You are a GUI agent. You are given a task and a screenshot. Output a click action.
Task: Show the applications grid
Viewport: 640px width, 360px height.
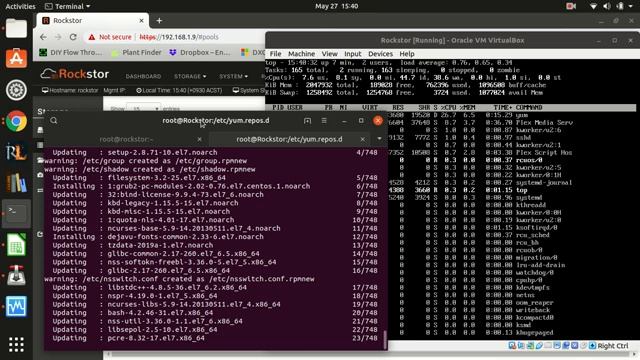[x=16, y=345]
